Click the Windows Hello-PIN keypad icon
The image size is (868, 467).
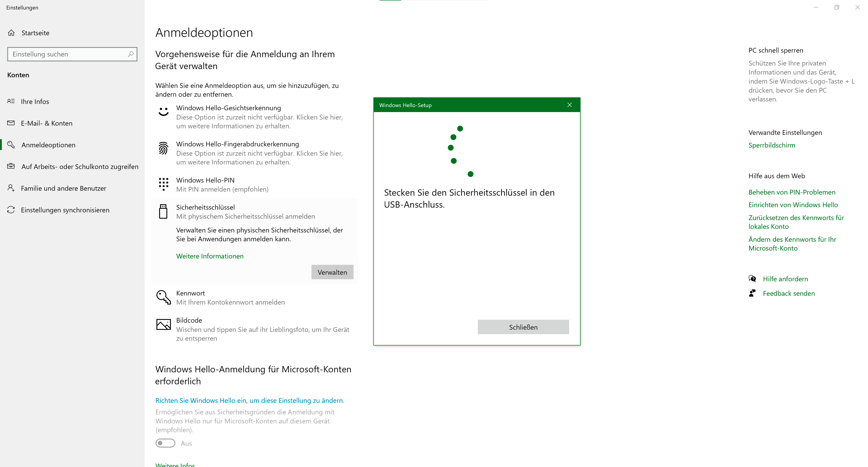[x=163, y=184]
